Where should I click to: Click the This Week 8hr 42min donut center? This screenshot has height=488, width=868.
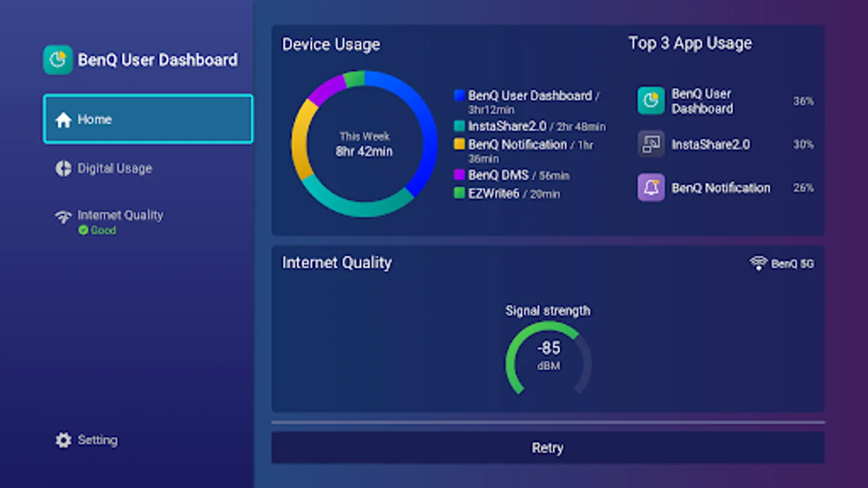click(364, 144)
